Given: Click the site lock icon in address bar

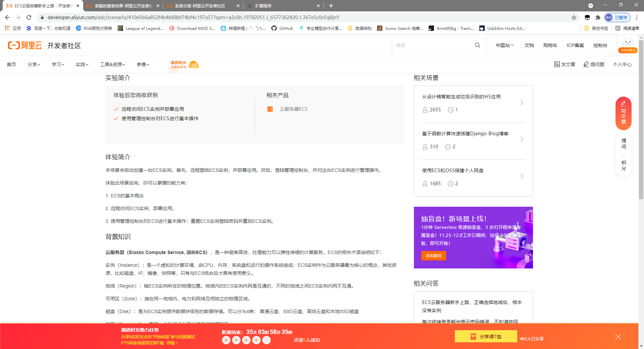Looking at the screenshot, I should (42, 17).
